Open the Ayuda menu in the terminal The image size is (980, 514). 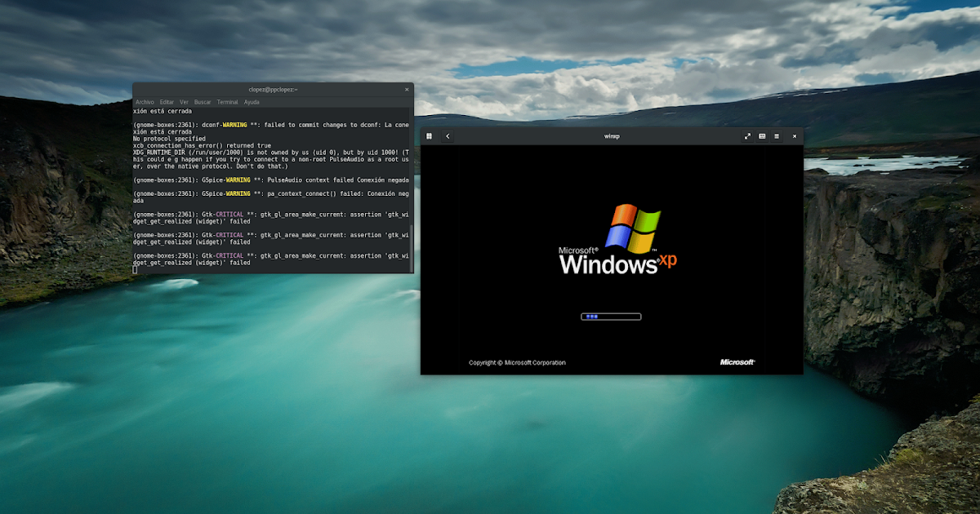coord(252,101)
